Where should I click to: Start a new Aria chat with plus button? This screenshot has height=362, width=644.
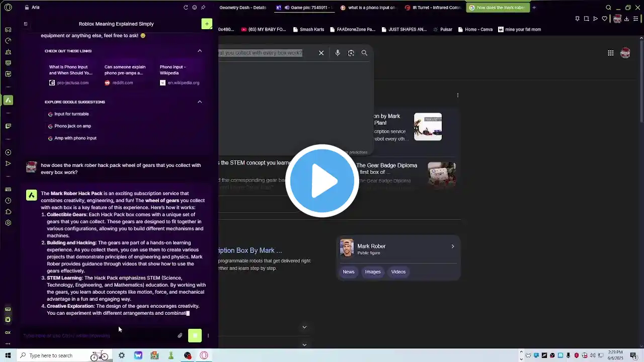(x=207, y=24)
